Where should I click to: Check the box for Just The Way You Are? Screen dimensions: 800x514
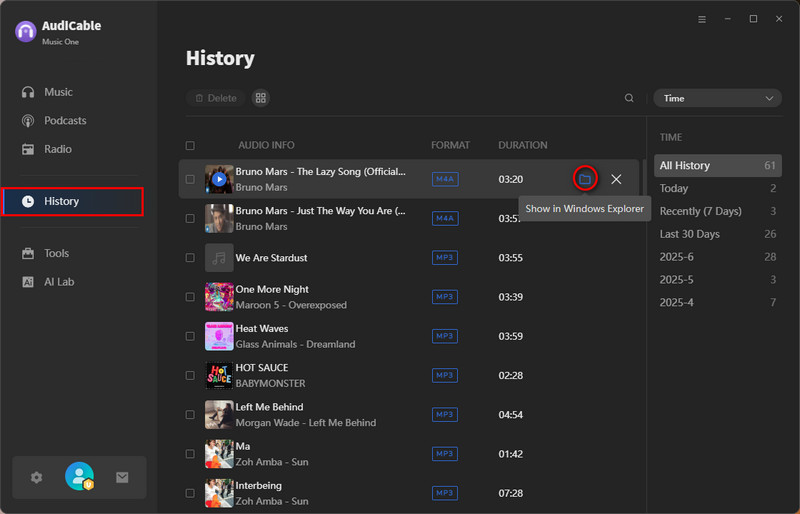[x=190, y=218]
